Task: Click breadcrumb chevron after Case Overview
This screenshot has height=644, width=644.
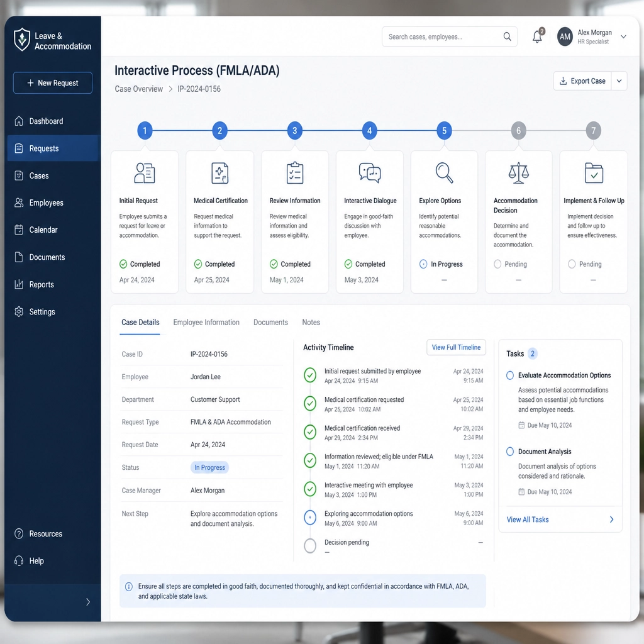Action: 170,89
